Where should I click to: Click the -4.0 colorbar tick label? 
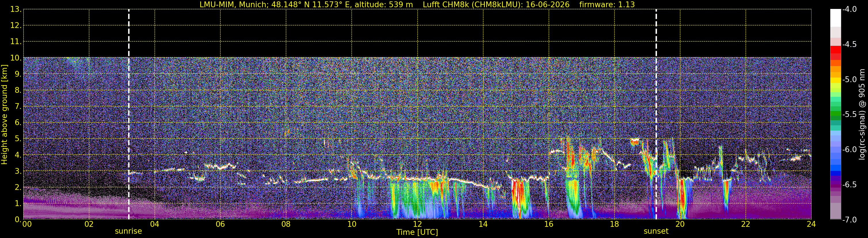(849, 9)
